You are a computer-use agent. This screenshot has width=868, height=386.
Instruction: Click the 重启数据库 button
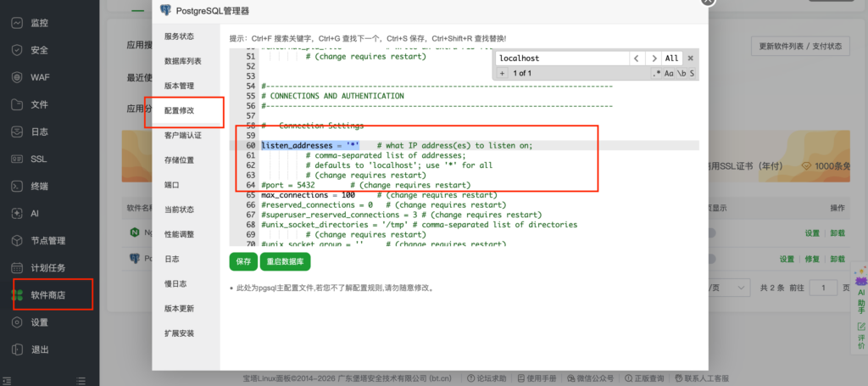[x=285, y=262]
